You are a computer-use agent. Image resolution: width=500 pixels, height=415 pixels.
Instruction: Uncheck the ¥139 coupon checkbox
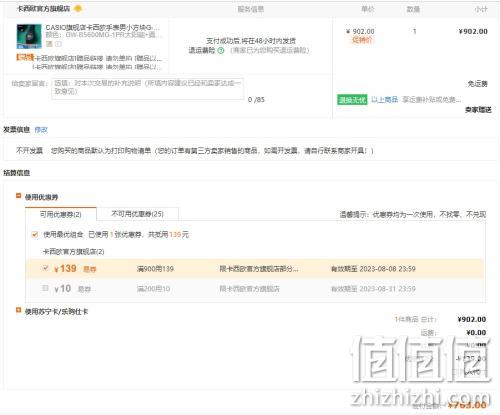pyautogui.click(x=45, y=268)
